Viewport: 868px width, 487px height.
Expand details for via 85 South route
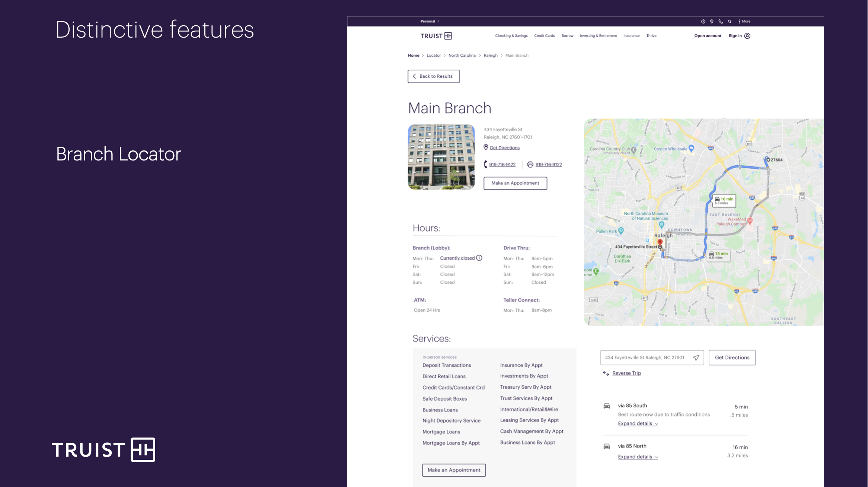point(638,424)
